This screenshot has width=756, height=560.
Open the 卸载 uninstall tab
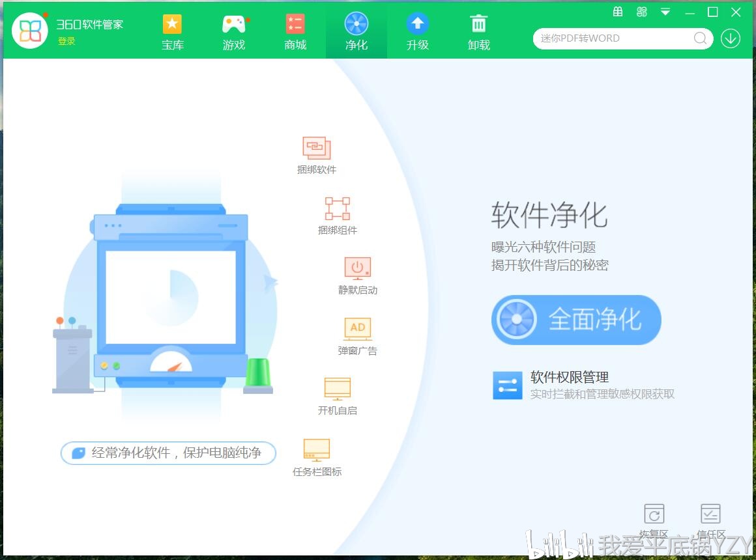(x=479, y=33)
